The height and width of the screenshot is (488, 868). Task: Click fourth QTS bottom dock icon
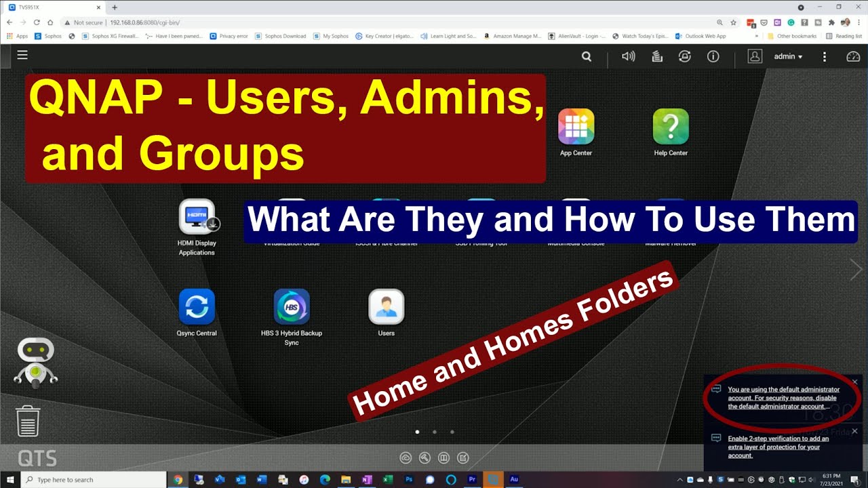coord(462,457)
